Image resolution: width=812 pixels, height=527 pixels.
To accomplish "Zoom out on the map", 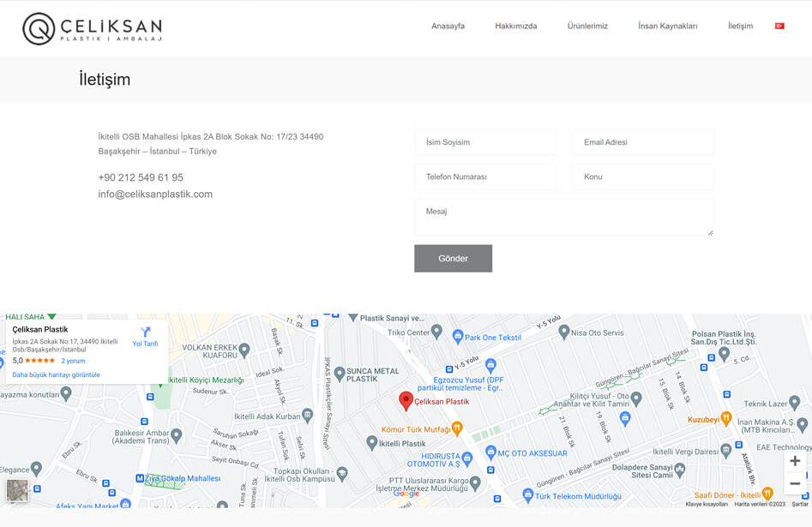I will pos(795,484).
